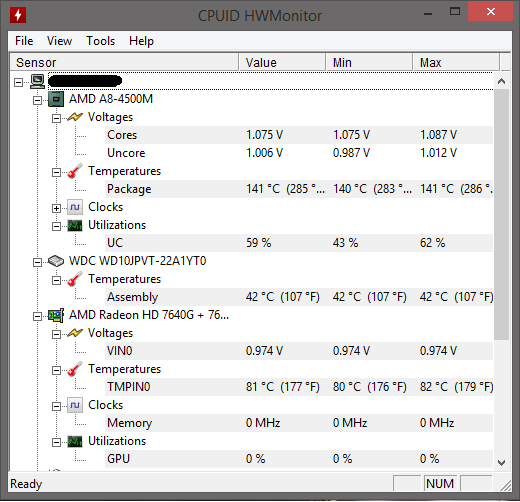520x502 pixels.
Task: Click the CPU Temperatures thermometer icon
Action: 75,171
